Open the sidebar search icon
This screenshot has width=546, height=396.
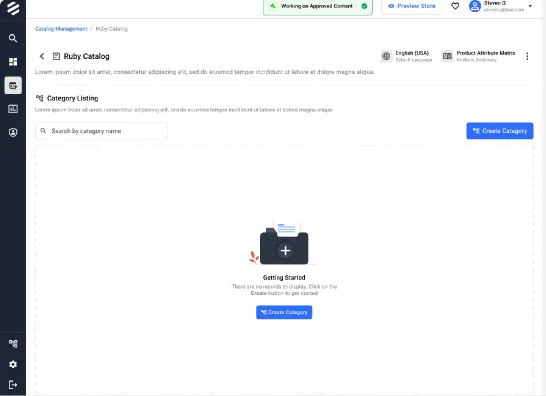(x=13, y=38)
